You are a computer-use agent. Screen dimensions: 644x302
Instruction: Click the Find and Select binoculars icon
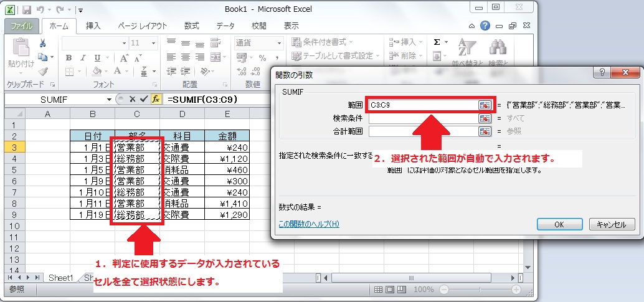(498, 47)
